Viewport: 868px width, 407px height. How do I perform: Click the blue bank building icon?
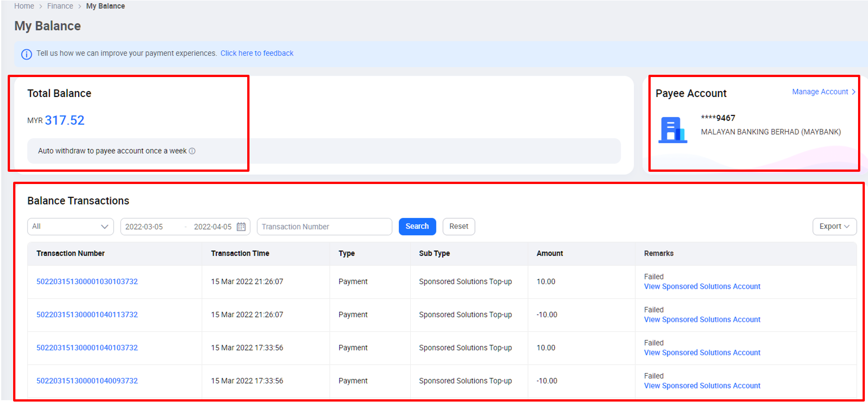click(x=672, y=130)
